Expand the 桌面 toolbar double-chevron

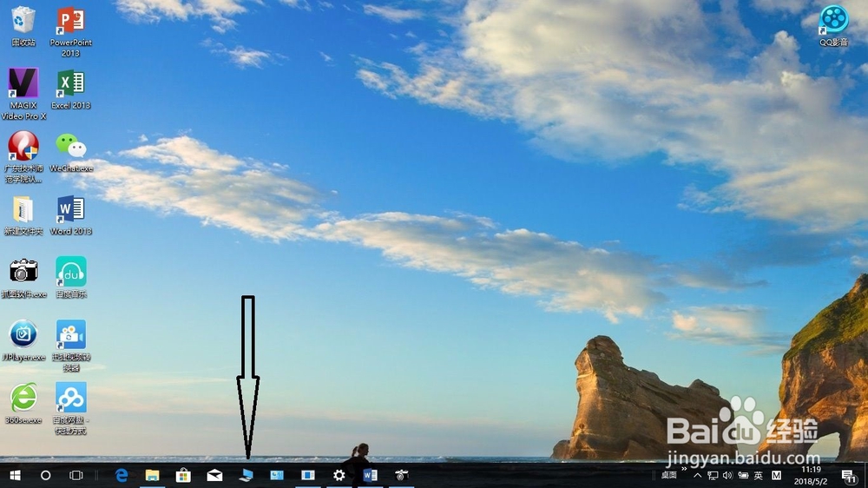pos(684,469)
